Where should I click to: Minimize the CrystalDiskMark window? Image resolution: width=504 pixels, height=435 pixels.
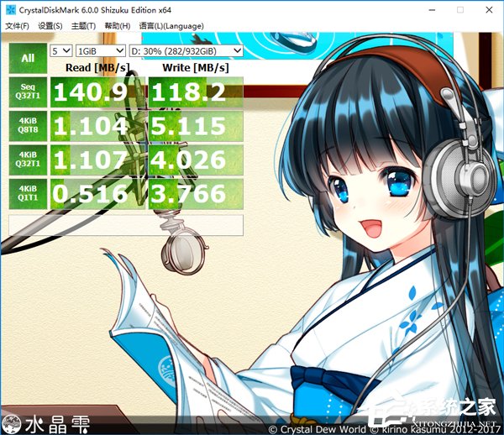(432, 10)
